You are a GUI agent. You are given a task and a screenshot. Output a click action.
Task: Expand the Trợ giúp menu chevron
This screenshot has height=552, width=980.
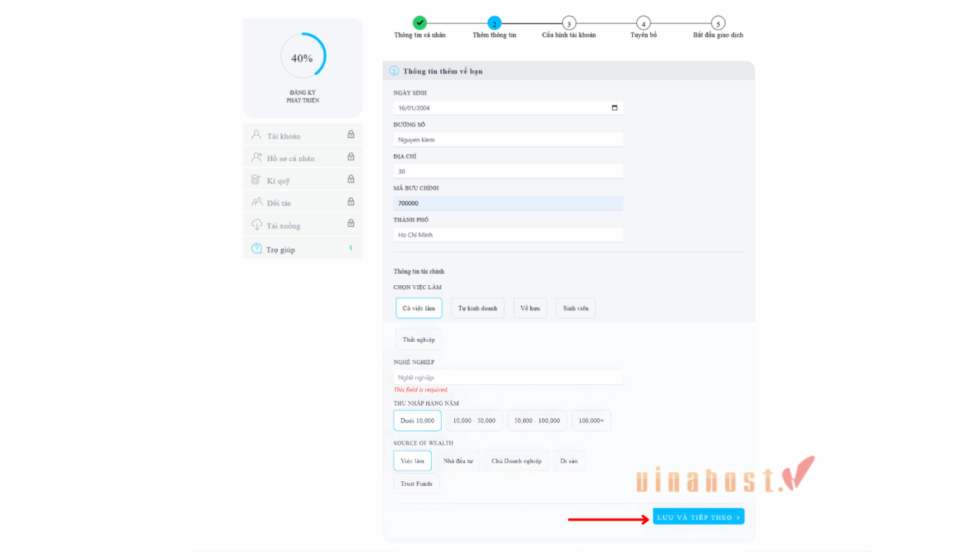[x=351, y=248]
